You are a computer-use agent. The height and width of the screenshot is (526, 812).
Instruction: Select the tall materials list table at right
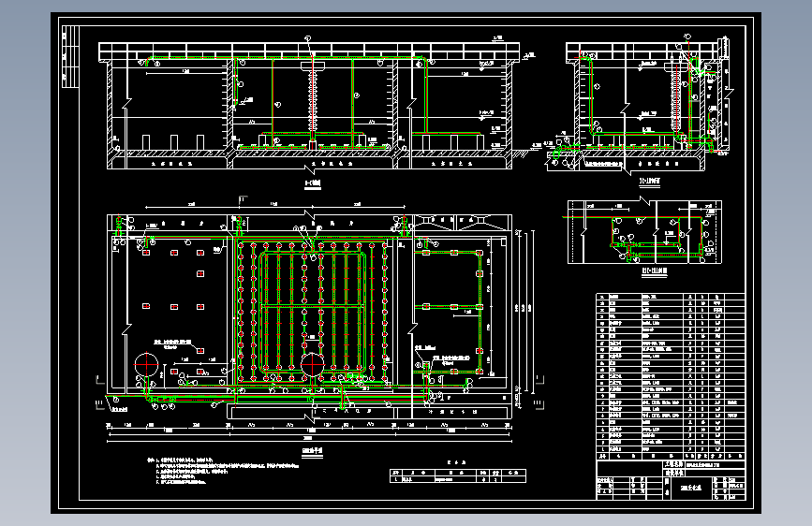point(671,377)
